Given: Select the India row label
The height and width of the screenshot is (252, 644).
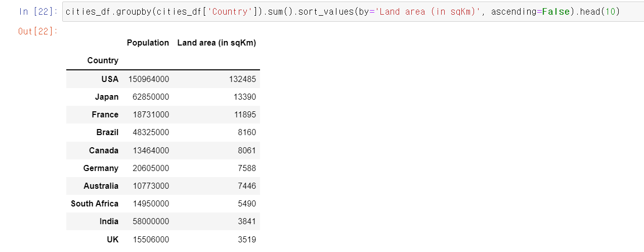Looking at the screenshot, I should tap(109, 222).
